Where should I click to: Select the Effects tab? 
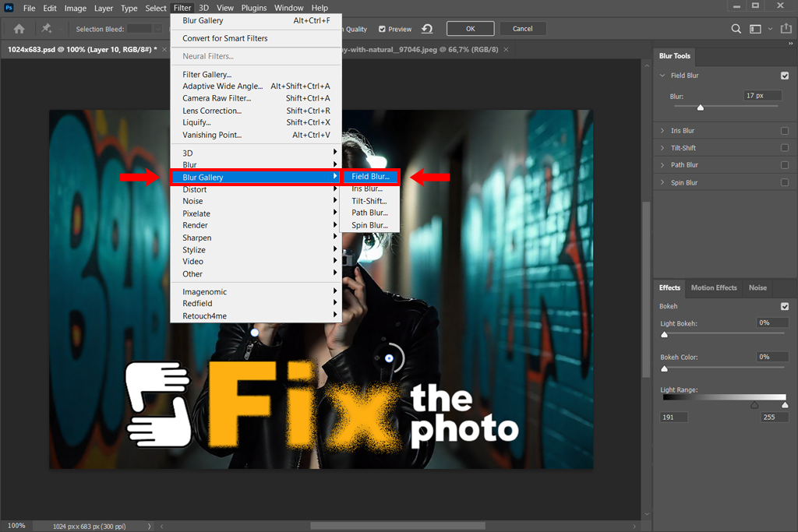(669, 288)
